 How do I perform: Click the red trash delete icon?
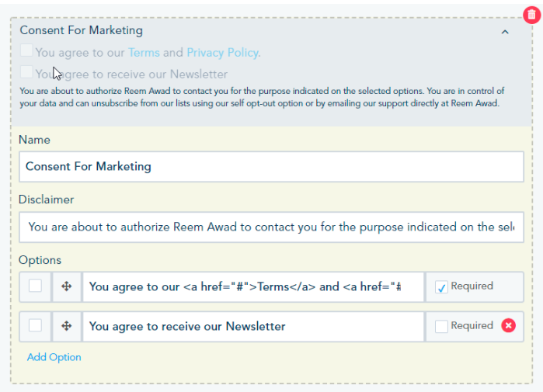coord(531,15)
